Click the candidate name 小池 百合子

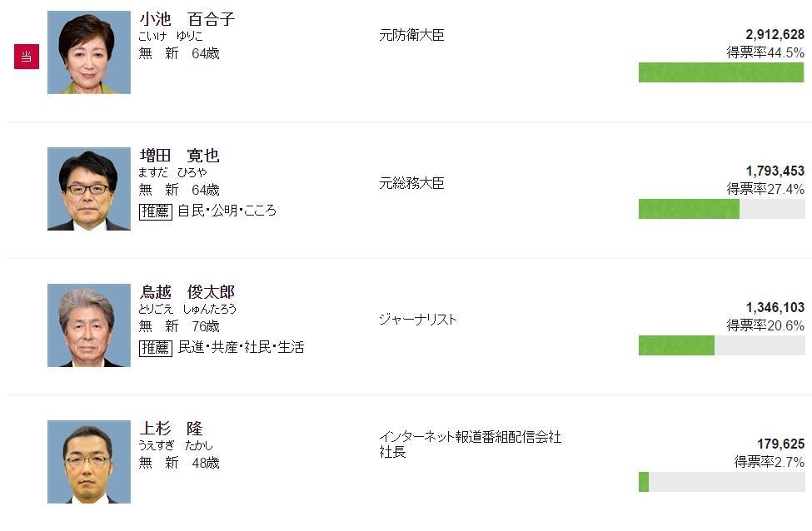point(187,19)
